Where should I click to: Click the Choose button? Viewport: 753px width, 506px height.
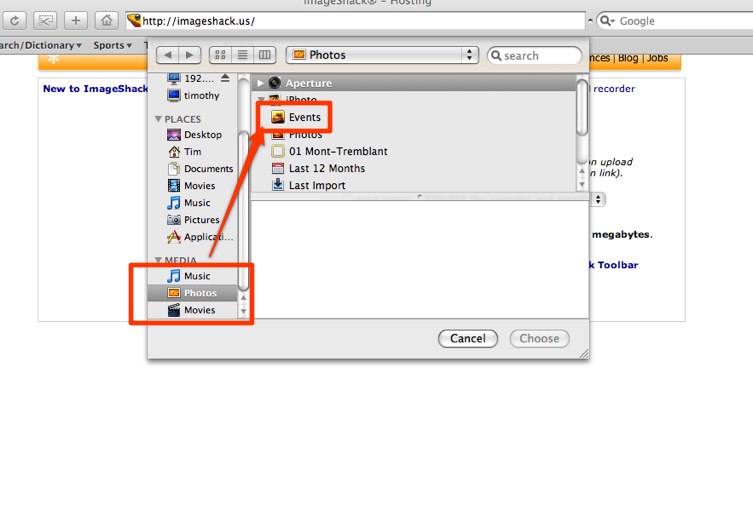coord(539,338)
